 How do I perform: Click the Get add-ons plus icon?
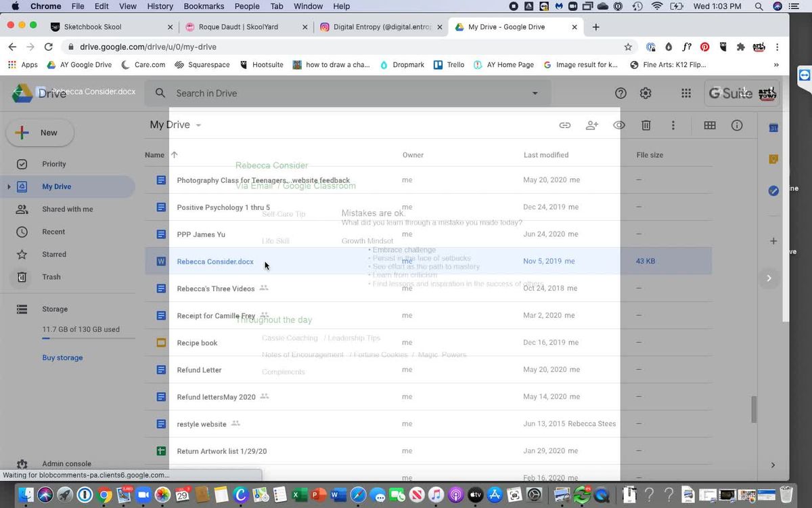coord(773,241)
